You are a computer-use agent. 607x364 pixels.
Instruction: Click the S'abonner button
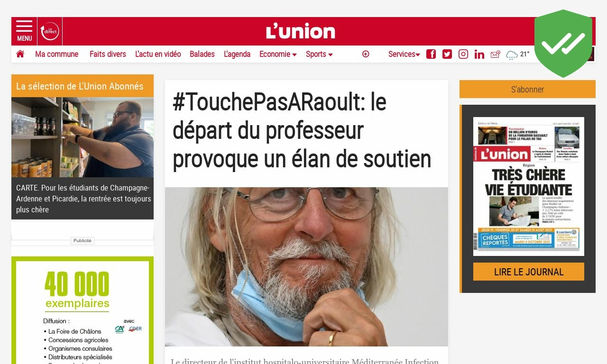click(x=527, y=89)
